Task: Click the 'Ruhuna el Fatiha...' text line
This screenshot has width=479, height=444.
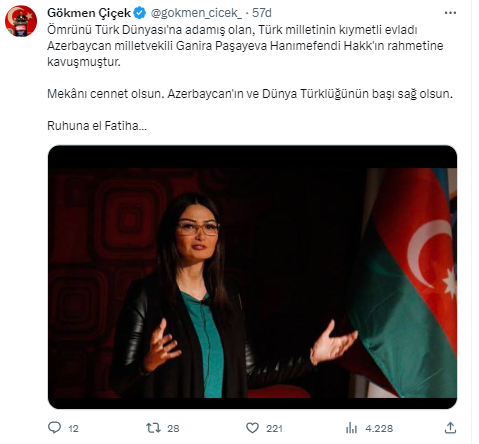Action: [97, 126]
